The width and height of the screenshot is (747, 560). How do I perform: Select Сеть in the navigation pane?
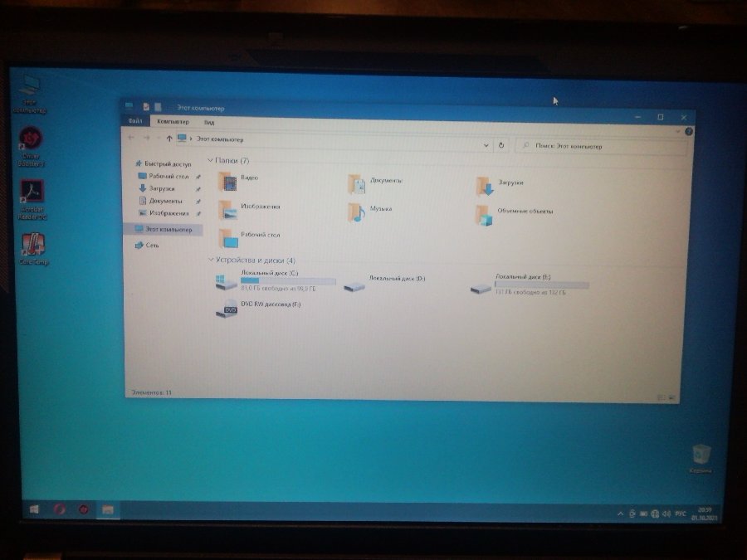(152, 246)
